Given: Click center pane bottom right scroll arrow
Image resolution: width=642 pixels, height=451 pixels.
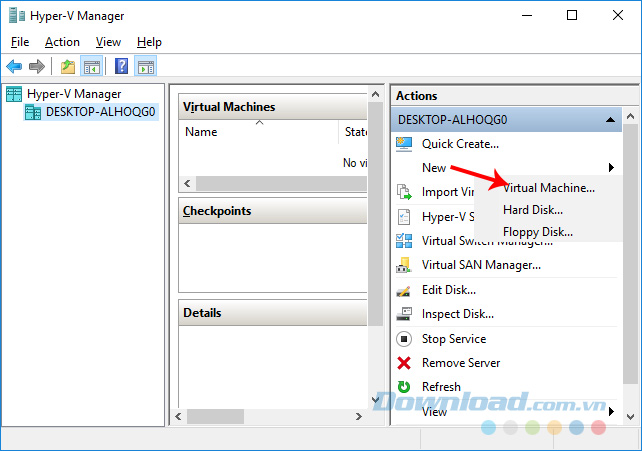Looking at the screenshot, I should [x=359, y=417].
